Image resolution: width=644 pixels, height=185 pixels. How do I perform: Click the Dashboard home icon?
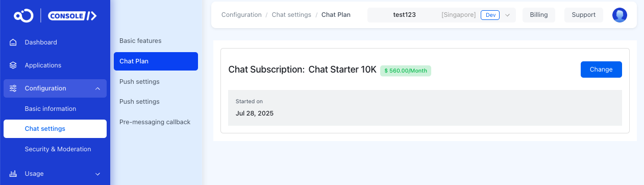[13, 42]
